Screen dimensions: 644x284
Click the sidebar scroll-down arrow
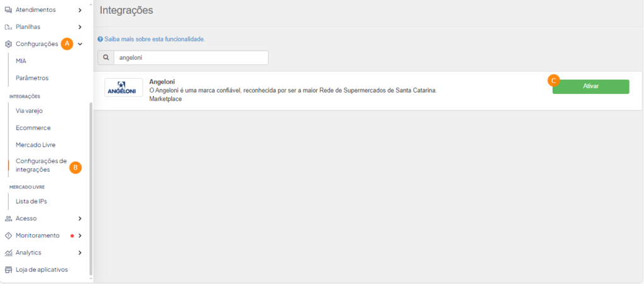tap(91, 279)
